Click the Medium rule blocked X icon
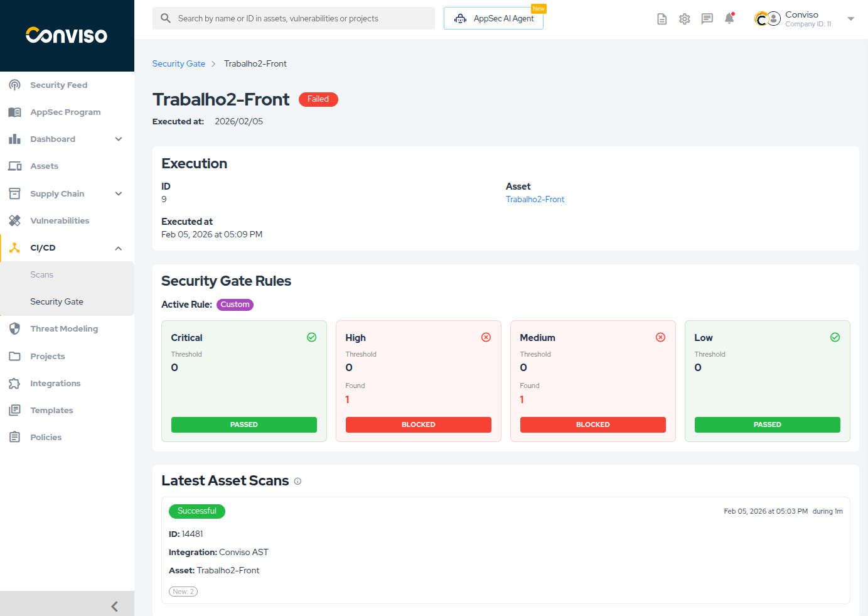Screen dimensions: 868x616 coord(660,337)
